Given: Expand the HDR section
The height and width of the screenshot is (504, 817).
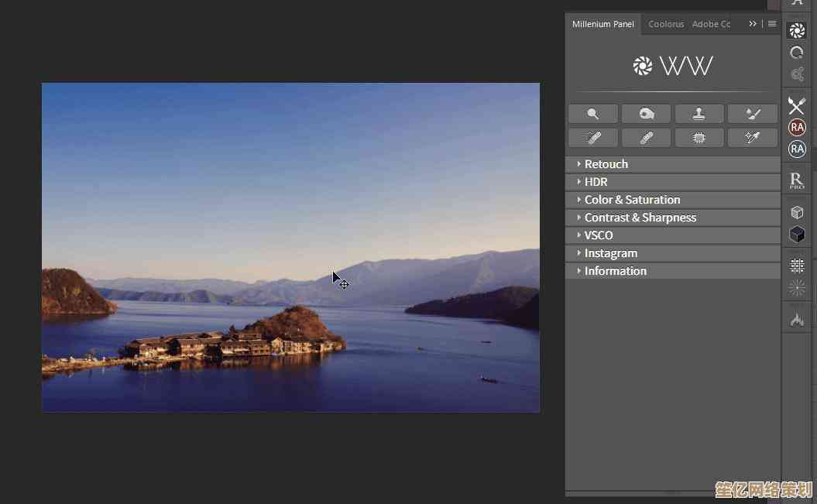Looking at the screenshot, I should point(596,182).
